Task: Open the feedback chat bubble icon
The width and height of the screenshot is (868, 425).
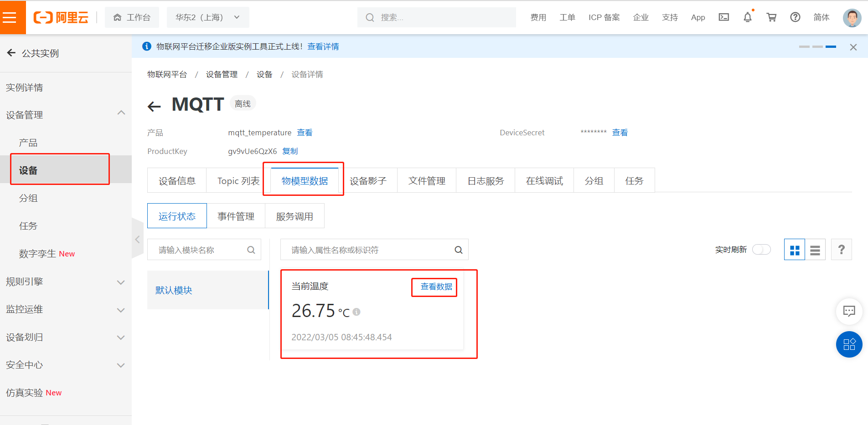Action: (x=849, y=311)
